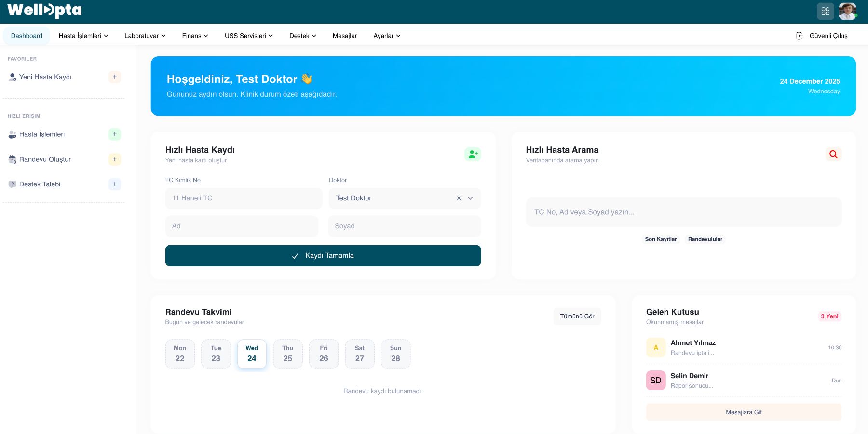This screenshot has height=434, width=868.
Task: Open the Laboratuvar dropdown menu
Action: tap(145, 36)
